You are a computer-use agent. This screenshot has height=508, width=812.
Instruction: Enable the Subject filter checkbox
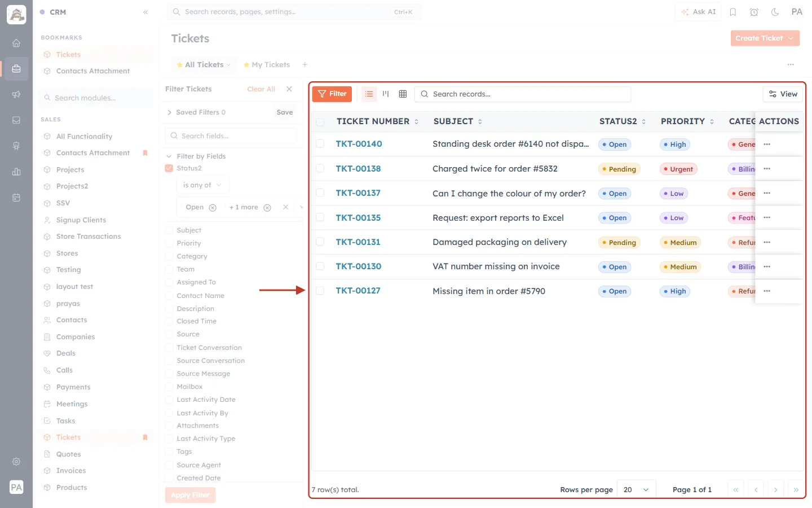tap(169, 230)
